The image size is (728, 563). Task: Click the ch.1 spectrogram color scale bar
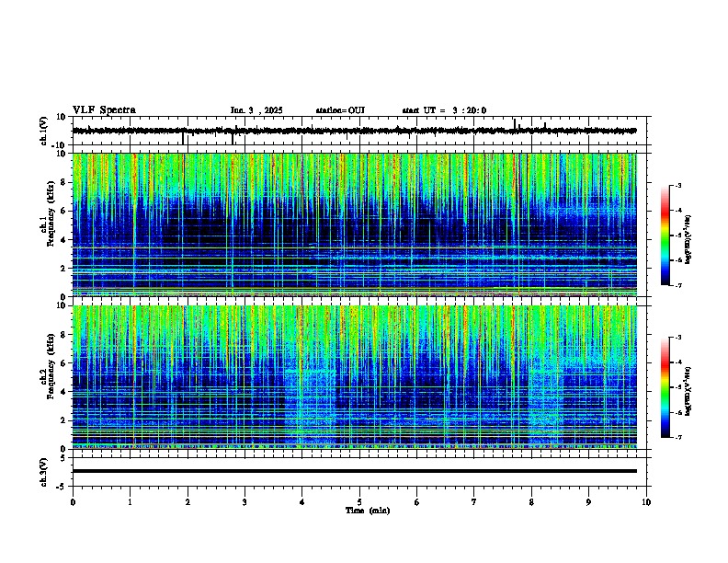665,236
